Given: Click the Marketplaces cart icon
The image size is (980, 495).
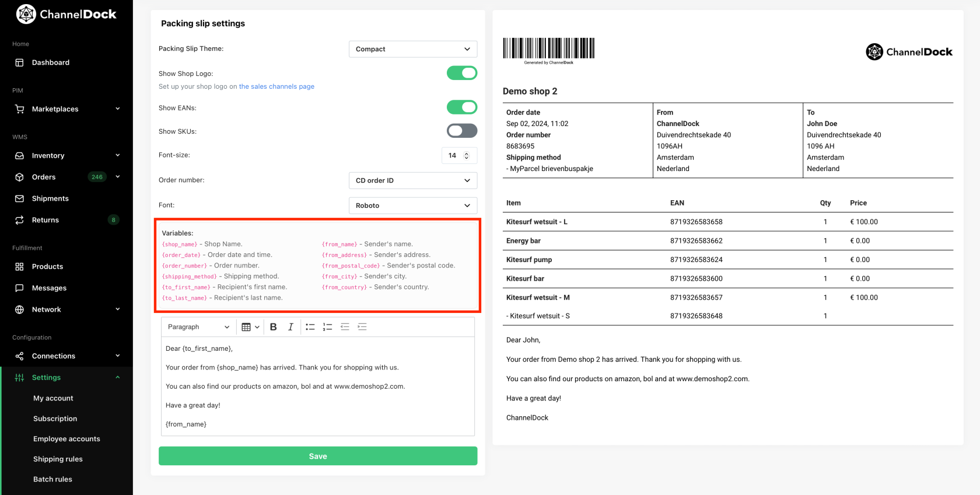Looking at the screenshot, I should click(x=19, y=109).
